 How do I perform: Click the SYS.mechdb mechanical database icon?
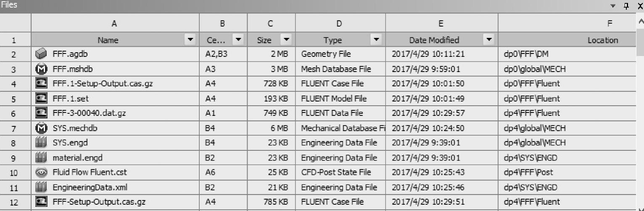click(41, 128)
